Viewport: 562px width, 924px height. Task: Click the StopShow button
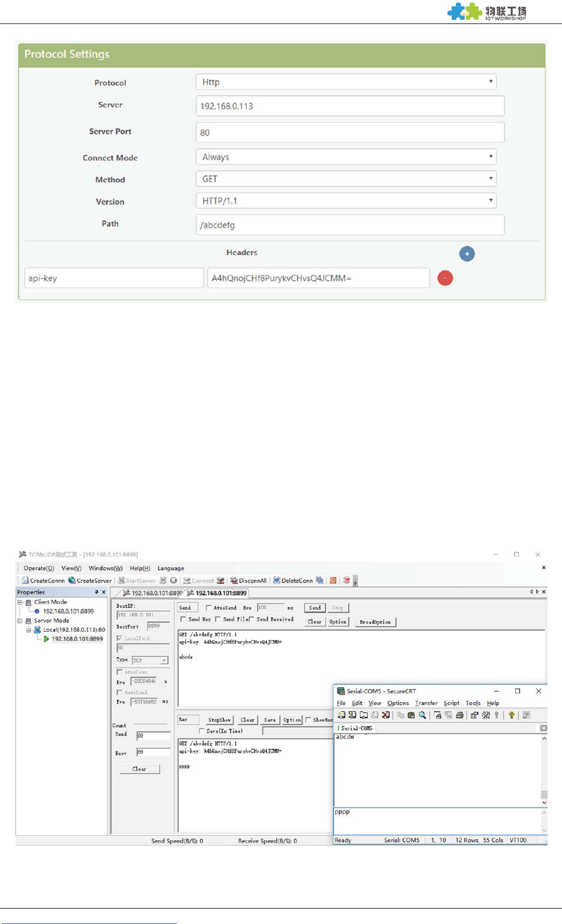pyautogui.click(x=219, y=720)
